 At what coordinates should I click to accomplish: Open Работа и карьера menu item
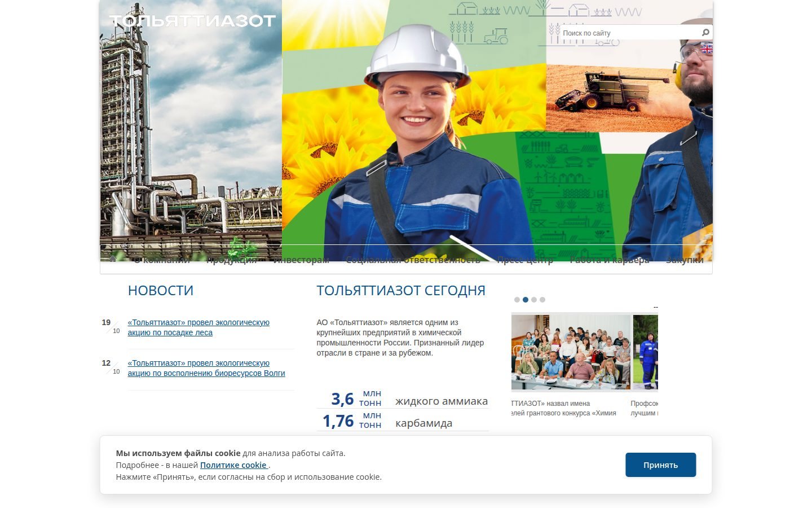click(x=610, y=260)
